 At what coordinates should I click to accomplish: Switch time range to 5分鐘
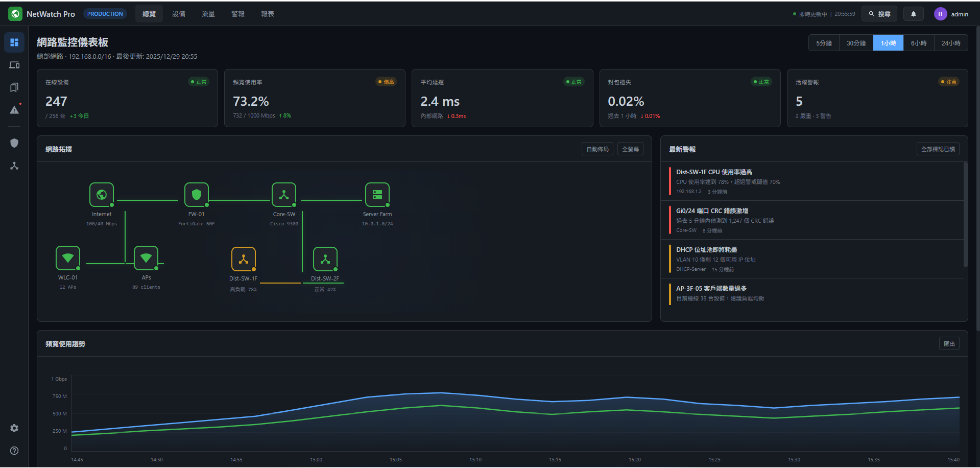824,43
